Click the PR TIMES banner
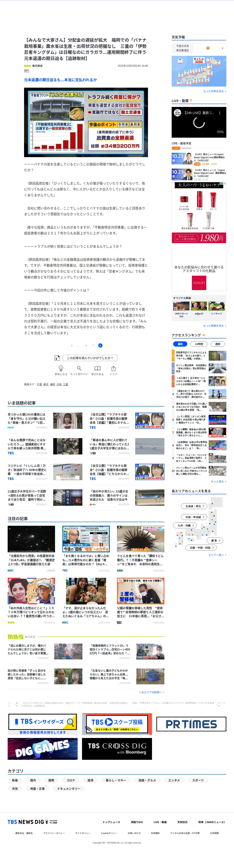The height and width of the screenshot is (868, 234). (x=191, y=724)
